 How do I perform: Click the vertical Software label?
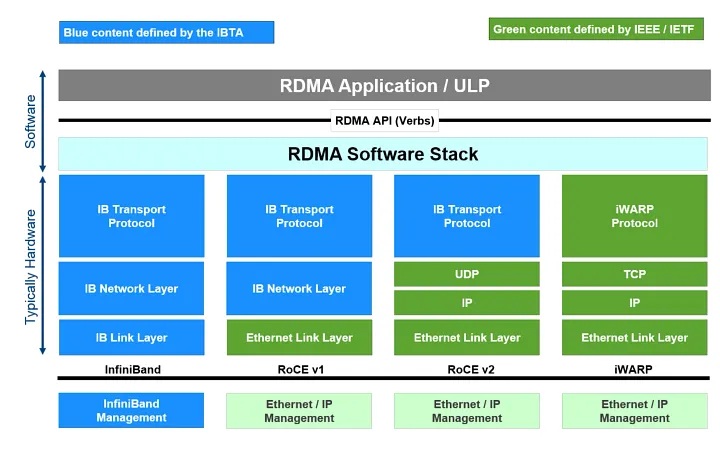[31, 121]
